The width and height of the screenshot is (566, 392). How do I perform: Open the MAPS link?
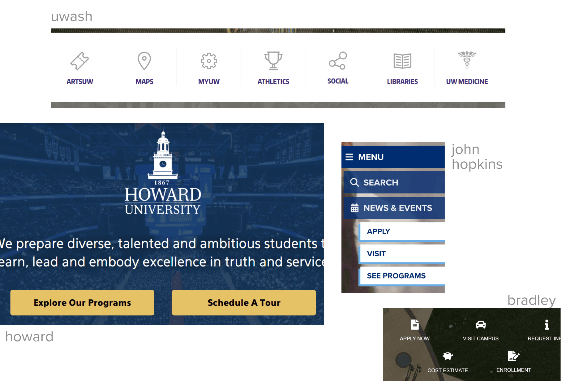pyautogui.click(x=144, y=82)
